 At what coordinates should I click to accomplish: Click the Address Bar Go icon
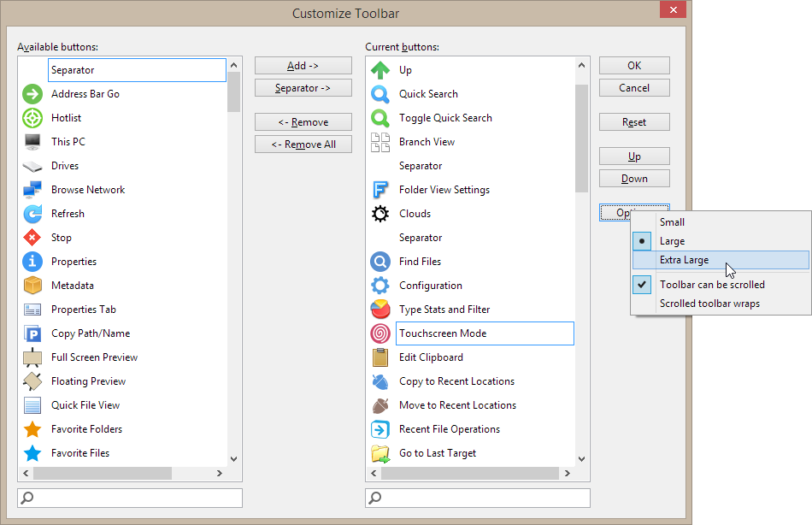pyautogui.click(x=32, y=94)
